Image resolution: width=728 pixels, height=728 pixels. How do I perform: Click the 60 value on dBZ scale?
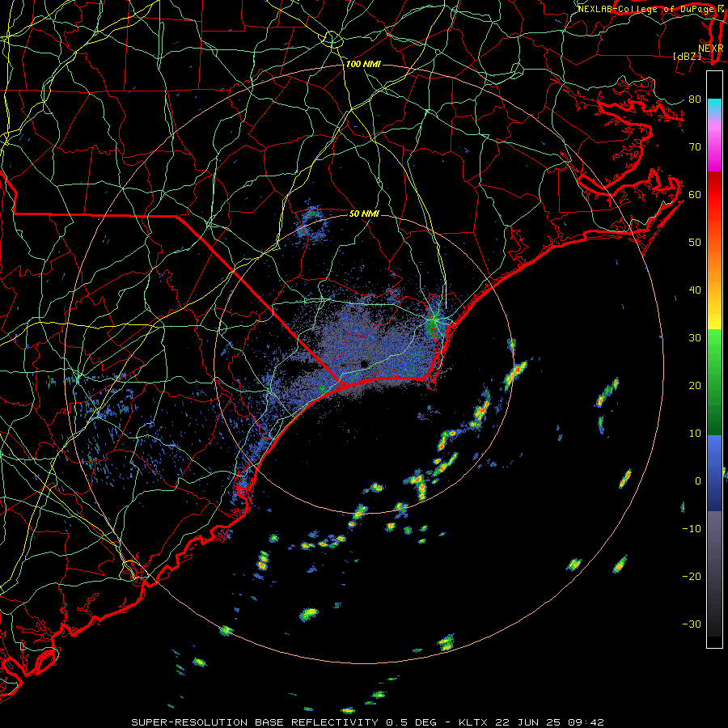tap(695, 194)
